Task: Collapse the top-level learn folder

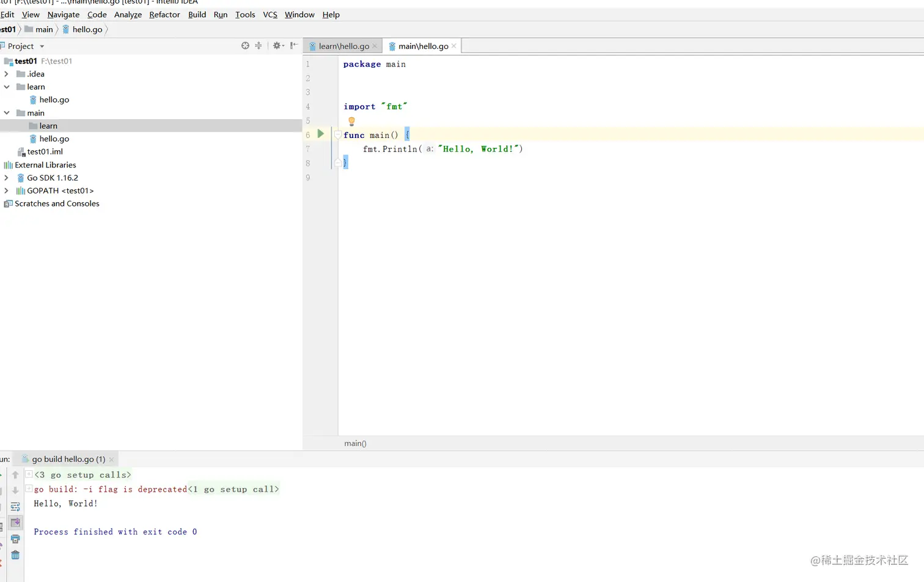Action: [x=7, y=87]
